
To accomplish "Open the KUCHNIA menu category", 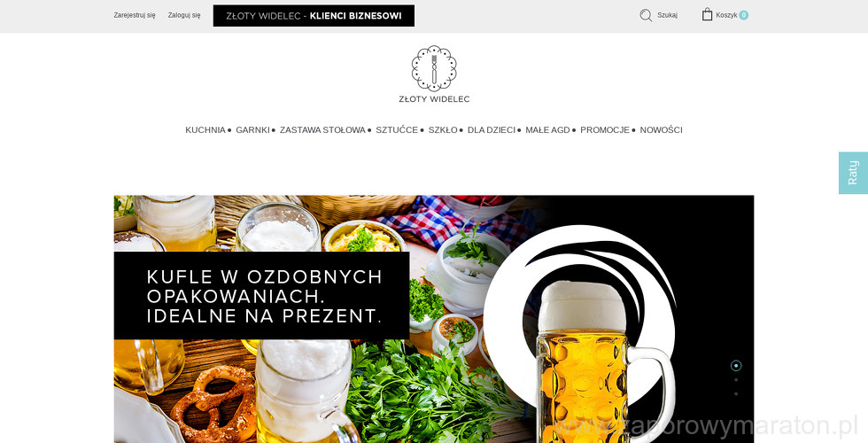I will [205, 130].
